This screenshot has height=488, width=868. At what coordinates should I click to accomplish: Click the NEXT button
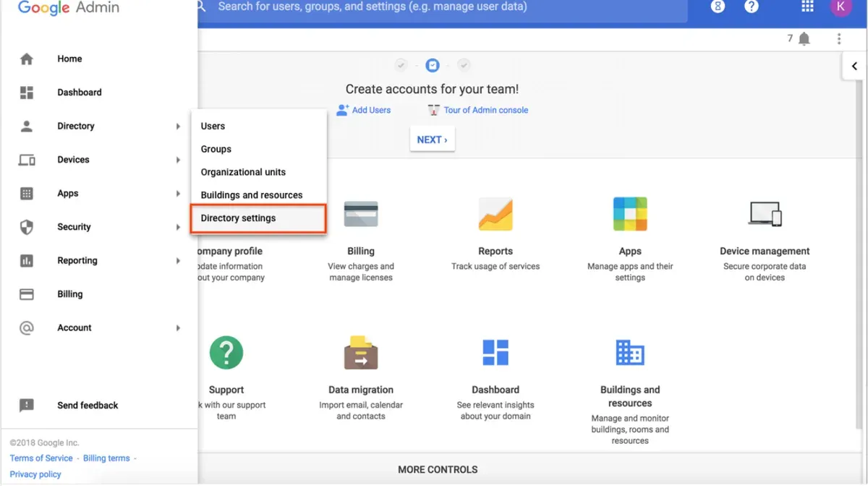click(x=433, y=140)
